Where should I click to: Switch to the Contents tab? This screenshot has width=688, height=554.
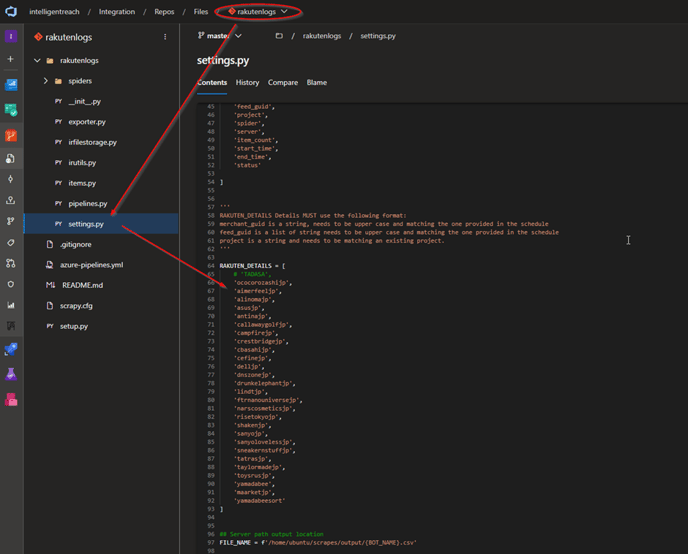pyautogui.click(x=212, y=82)
